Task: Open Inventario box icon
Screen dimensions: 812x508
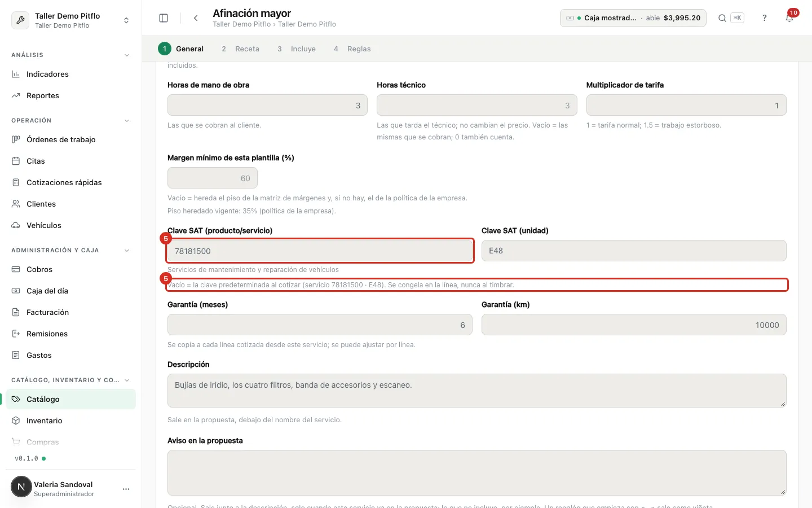Action: click(16, 421)
